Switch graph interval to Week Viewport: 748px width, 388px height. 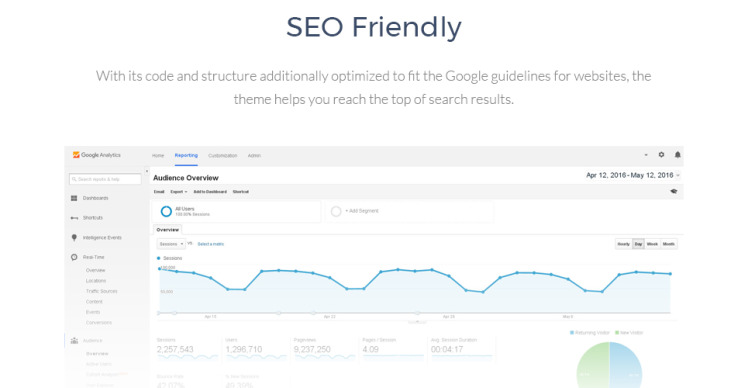[x=652, y=244]
